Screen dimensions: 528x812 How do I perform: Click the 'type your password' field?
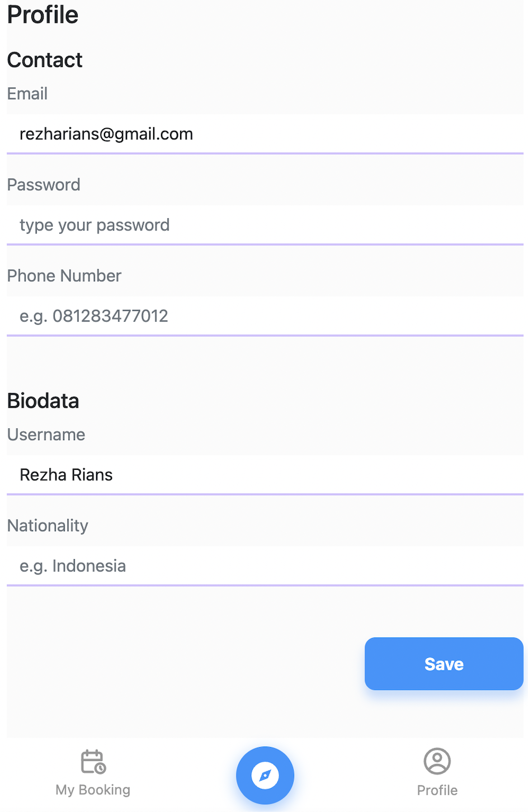click(265, 225)
